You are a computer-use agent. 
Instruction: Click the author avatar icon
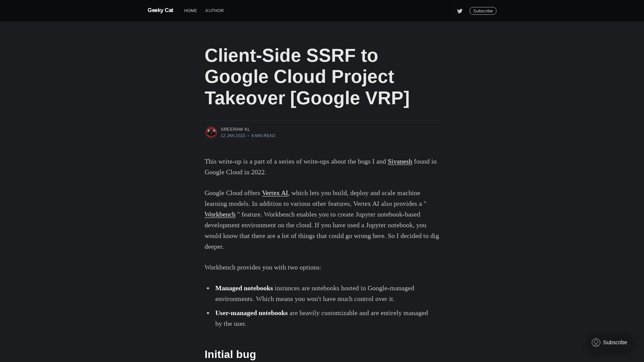coord(211,132)
